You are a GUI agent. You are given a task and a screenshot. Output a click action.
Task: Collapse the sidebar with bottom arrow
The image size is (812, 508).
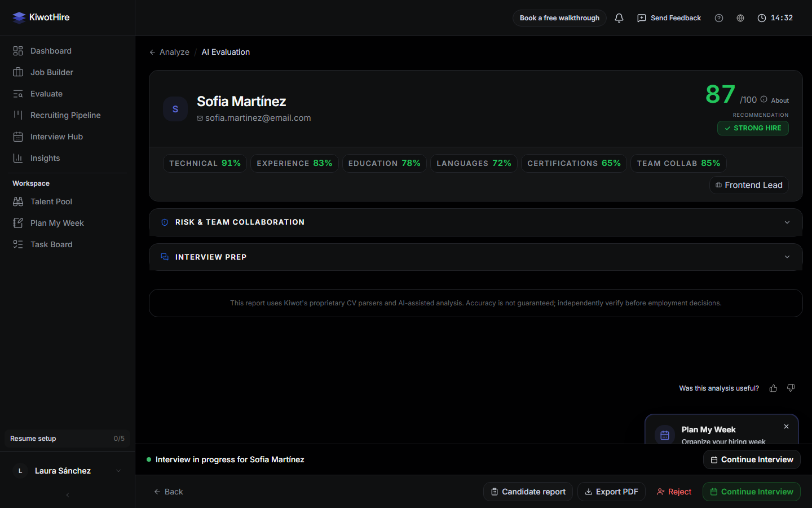(68, 495)
